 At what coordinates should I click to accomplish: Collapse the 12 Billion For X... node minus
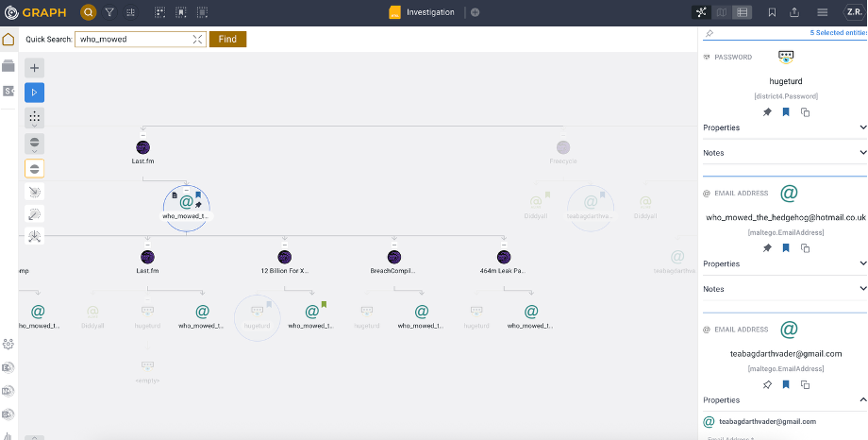[x=285, y=245]
